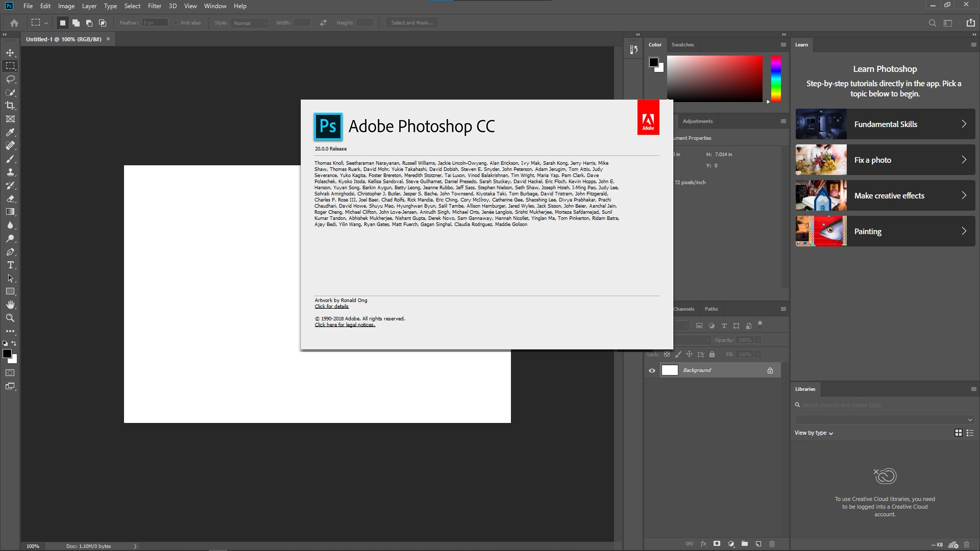Select the Hand tool
980x551 pixels.
click(10, 305)
